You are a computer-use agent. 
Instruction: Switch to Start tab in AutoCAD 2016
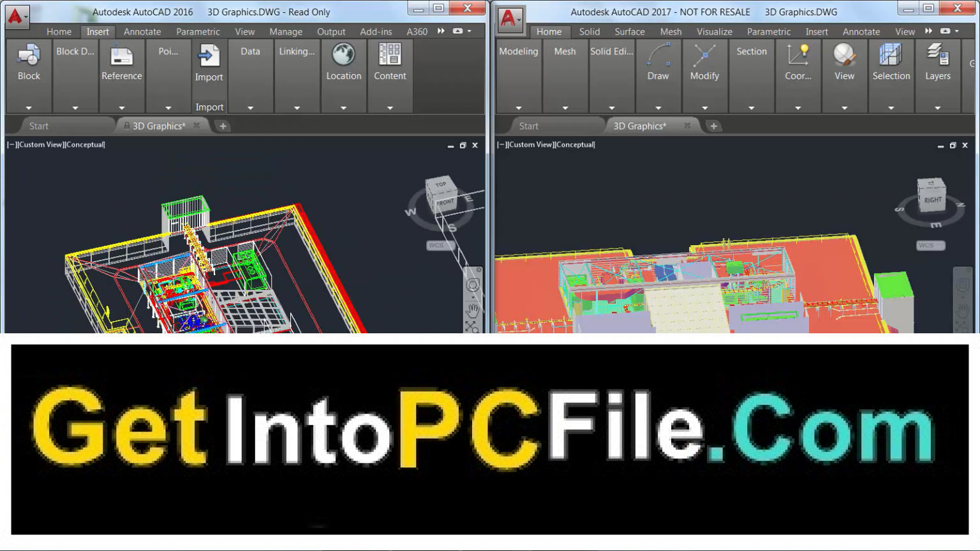pyautogui.click(x=38, y=126)
